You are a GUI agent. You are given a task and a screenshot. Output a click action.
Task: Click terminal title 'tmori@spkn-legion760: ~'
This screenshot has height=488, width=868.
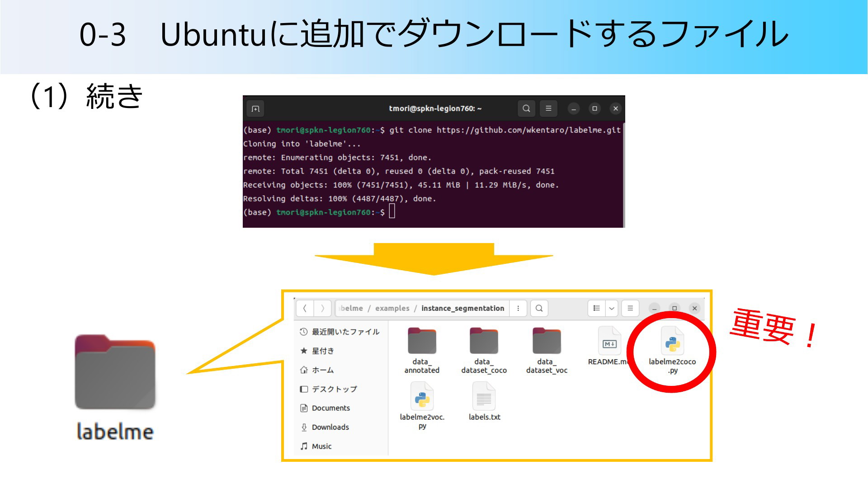tap(435, 108)
